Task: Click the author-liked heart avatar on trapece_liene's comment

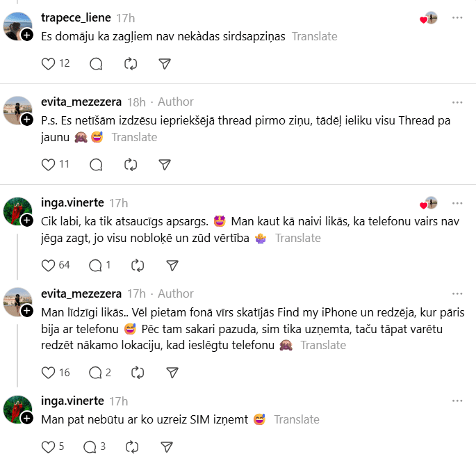Action: pos(429,18)
